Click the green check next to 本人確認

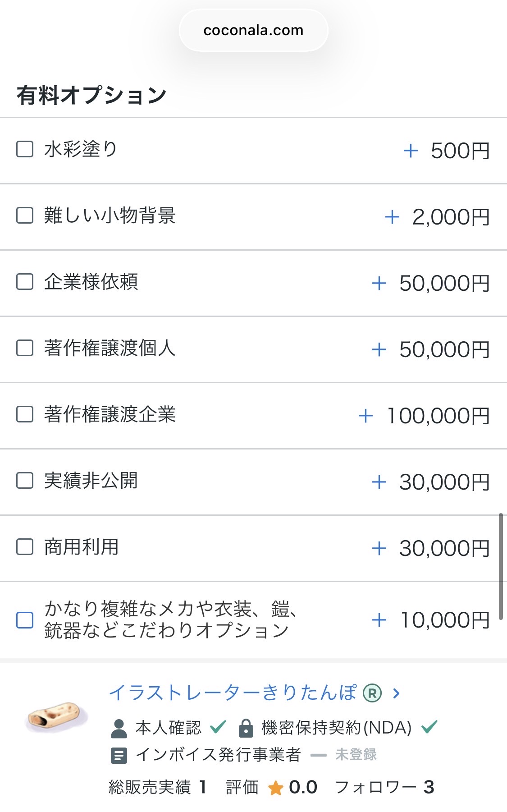[x=218, y=727]
